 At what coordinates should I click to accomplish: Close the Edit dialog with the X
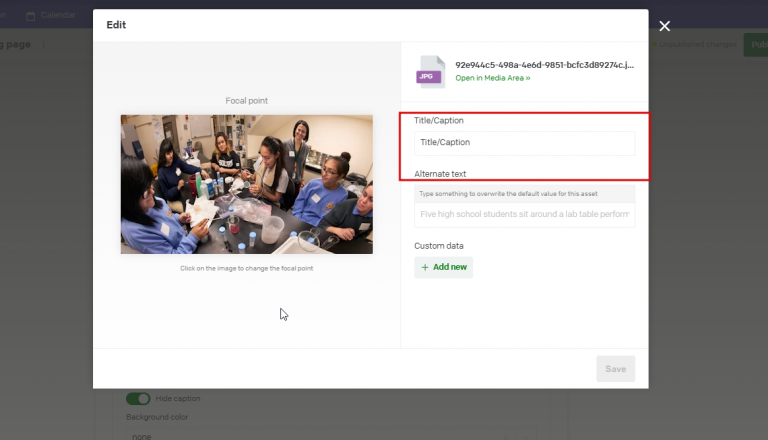point(664,26)
